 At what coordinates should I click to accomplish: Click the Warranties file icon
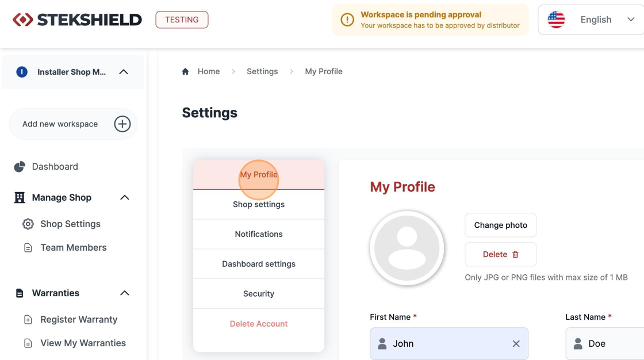pos(20,293)
